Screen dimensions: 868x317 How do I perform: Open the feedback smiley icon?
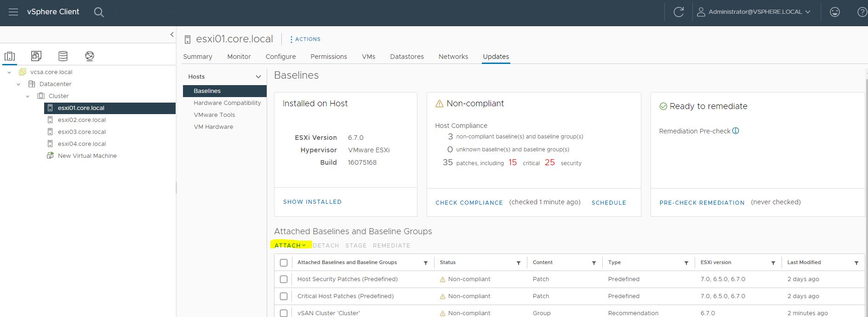(835, 12)
